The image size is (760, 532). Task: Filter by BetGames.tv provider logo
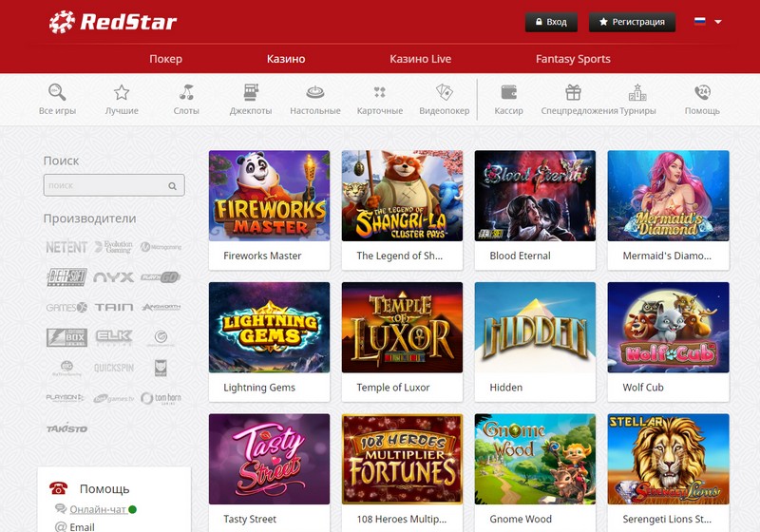(x=113, y=398)
